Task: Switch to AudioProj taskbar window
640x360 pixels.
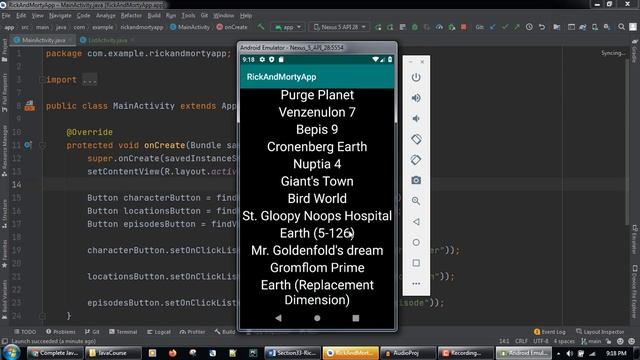Action: coord(407,353)
